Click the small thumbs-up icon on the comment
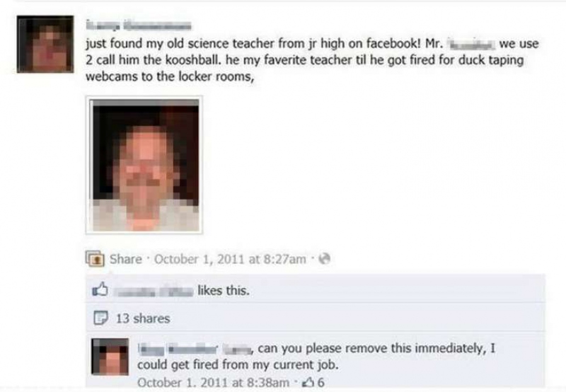566x392 pixels. (x=308, y=382)
